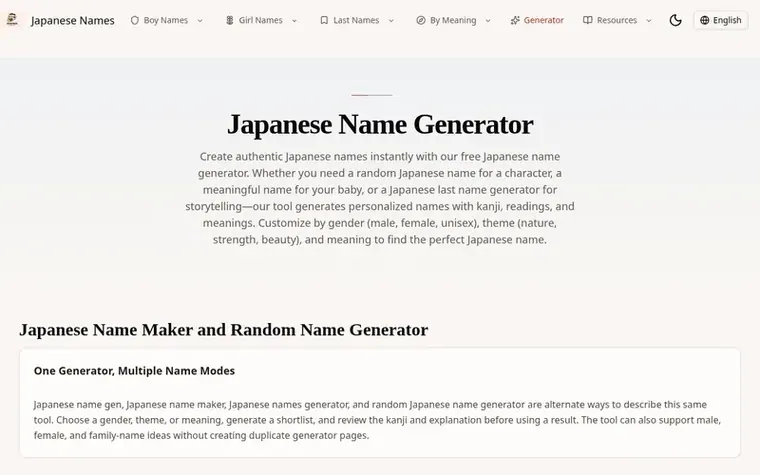Open the Girl Names menu
Viewport: 760px width, 475px height.
click(261, 20)
